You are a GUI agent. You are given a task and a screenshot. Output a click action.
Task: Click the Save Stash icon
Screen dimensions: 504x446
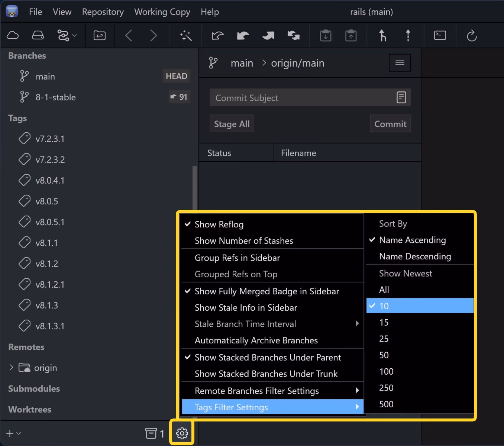click(x=326, y=36)
